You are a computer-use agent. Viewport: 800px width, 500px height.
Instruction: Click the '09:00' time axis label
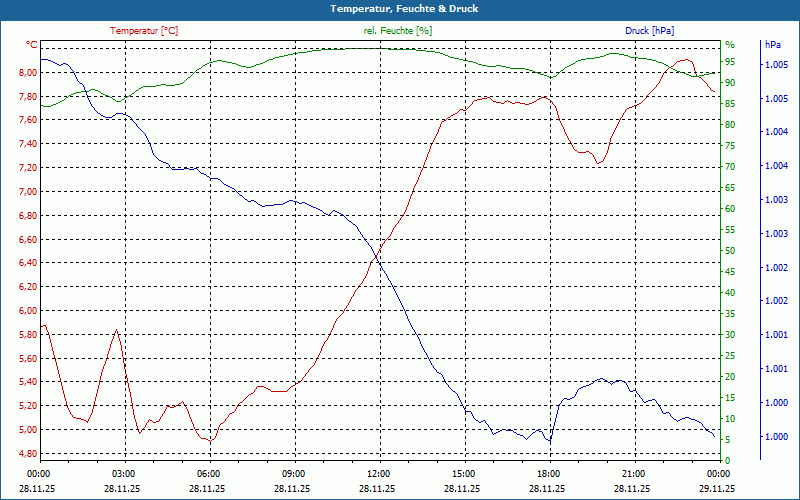292,473
